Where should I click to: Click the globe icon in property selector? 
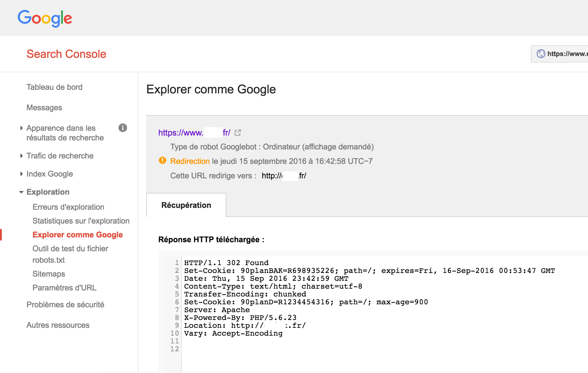541,54
